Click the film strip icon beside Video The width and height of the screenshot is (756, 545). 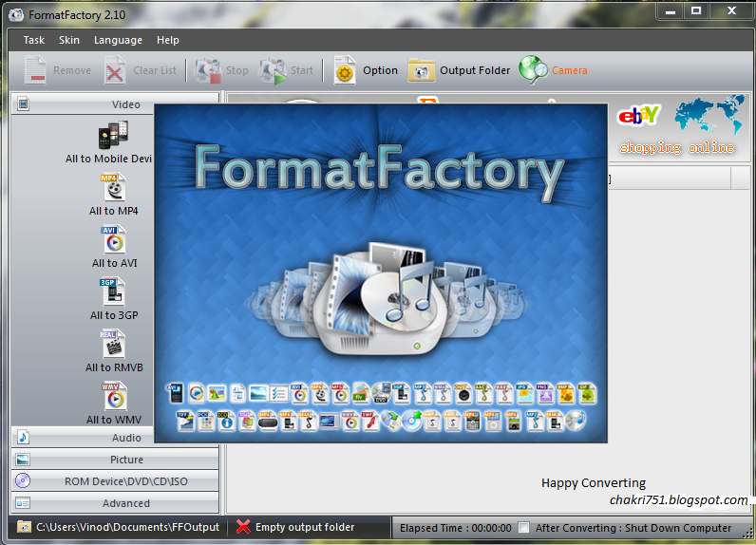point(23,103)
